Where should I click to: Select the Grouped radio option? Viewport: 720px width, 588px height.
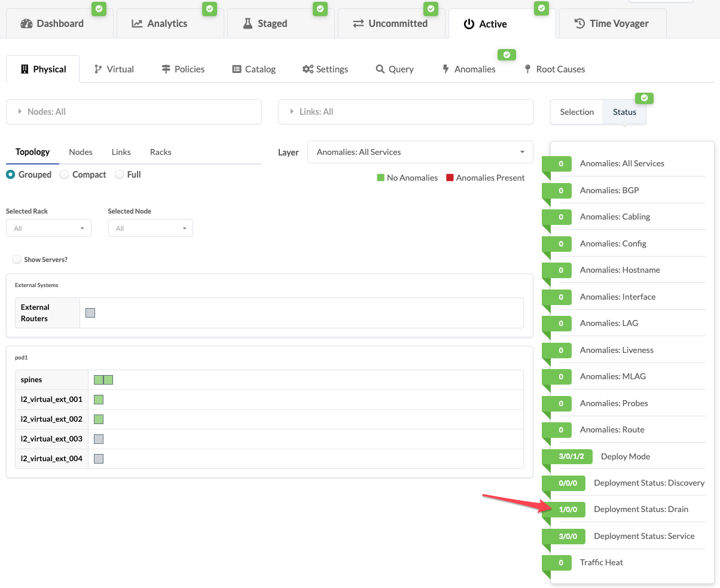pos(10,175)
